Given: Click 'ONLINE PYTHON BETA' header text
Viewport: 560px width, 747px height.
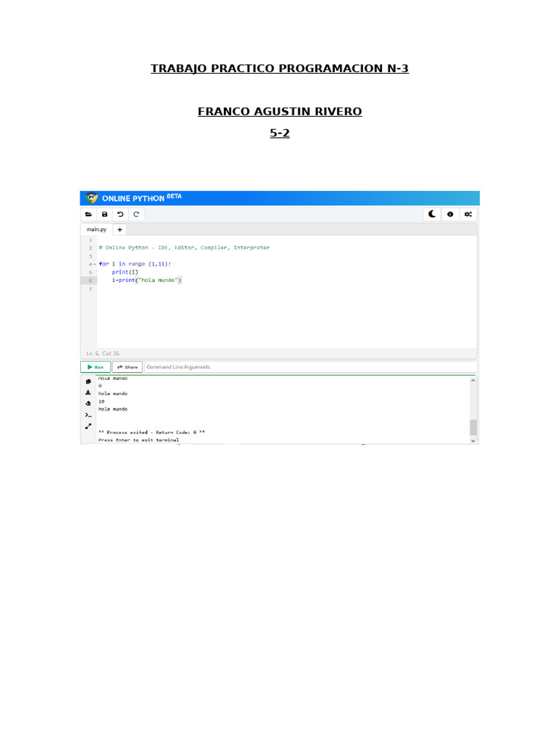Looking at the screenshot, I should 142,198.
